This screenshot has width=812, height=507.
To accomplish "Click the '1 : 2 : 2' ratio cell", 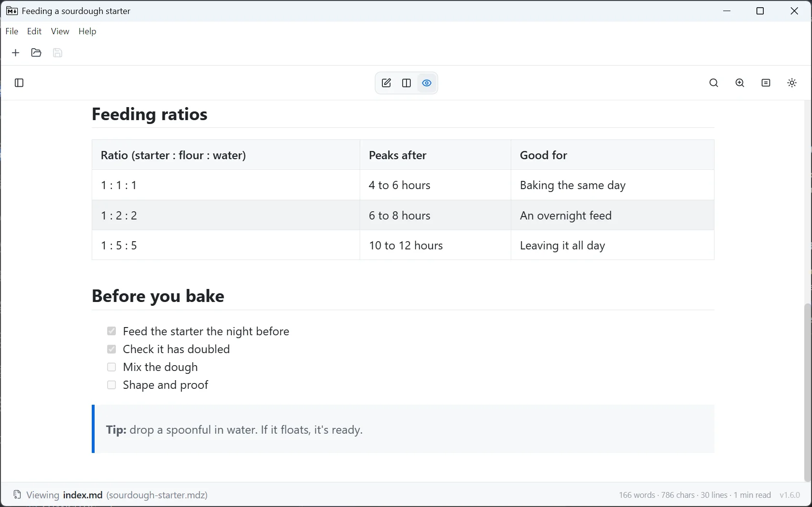I will click(226, 215).
